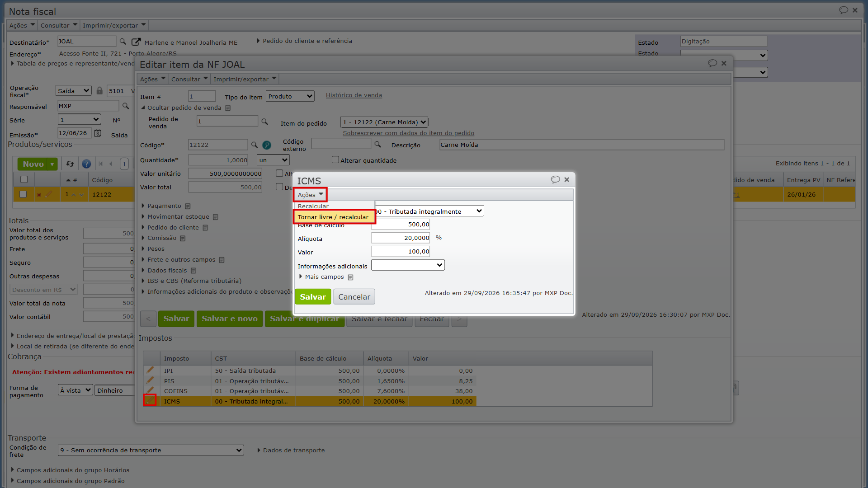868x488 pixels.
Task: Click Sobrescrever com dados do item do pedido
Action: pyautogui.click(x=408, y=133)
